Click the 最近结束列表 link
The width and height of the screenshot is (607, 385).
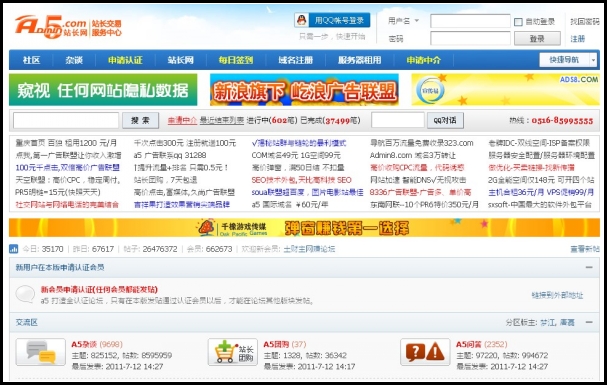click(221, 120)
